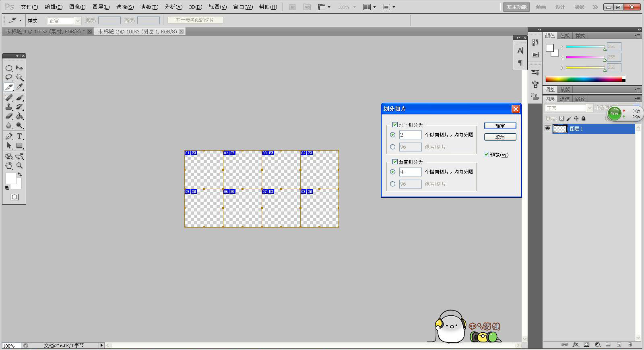Image resolution: width=644 pixels, height=350 pixels.
Task: Select the Lasso tool
Action: click(9, 77)
